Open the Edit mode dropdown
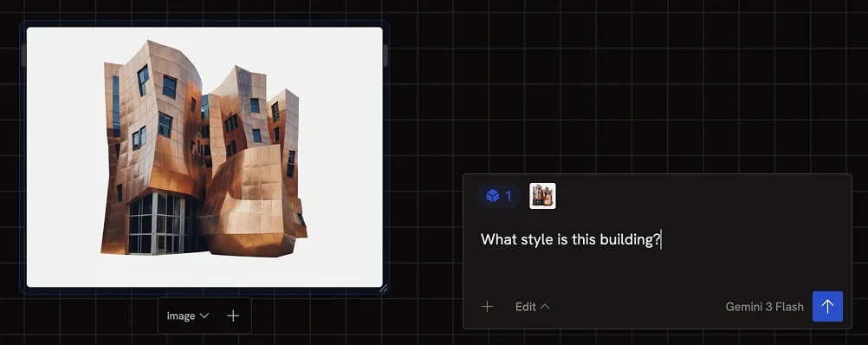The image size is (868, 345). (532, 306)
